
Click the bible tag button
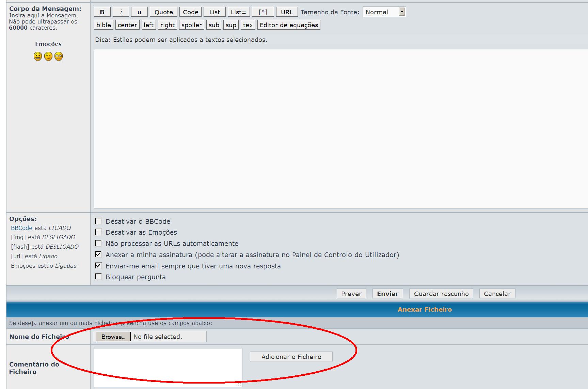click(x=104, y=25)
